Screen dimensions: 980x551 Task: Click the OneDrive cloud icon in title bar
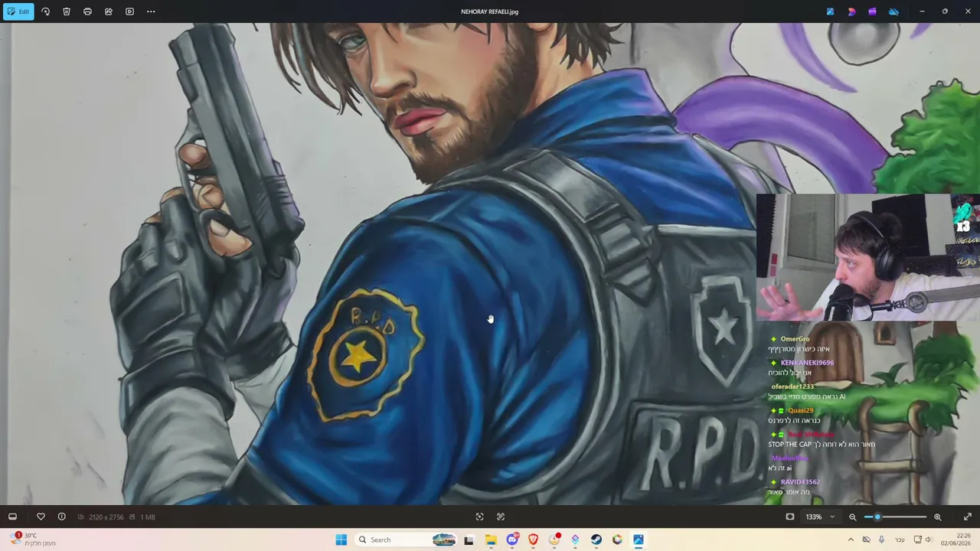893,11
